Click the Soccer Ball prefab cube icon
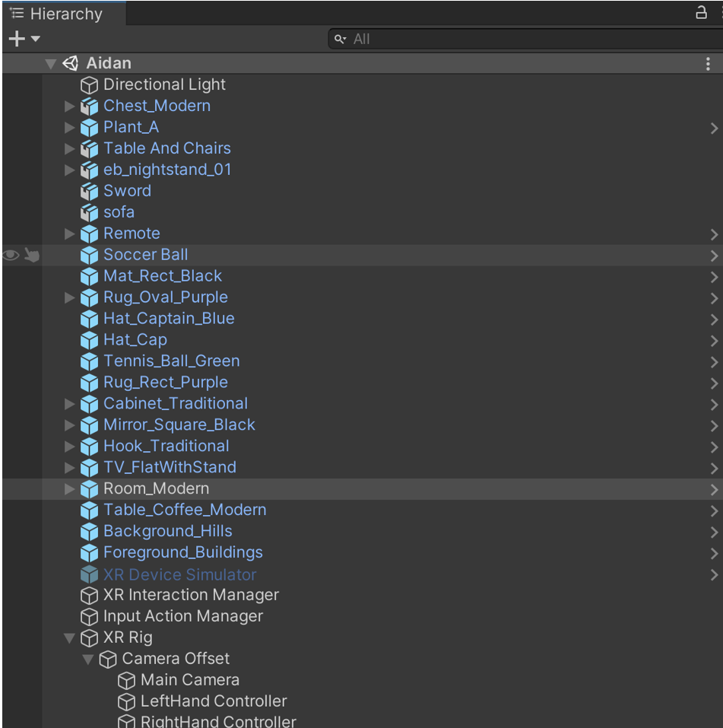 click(x=90, y=255)
